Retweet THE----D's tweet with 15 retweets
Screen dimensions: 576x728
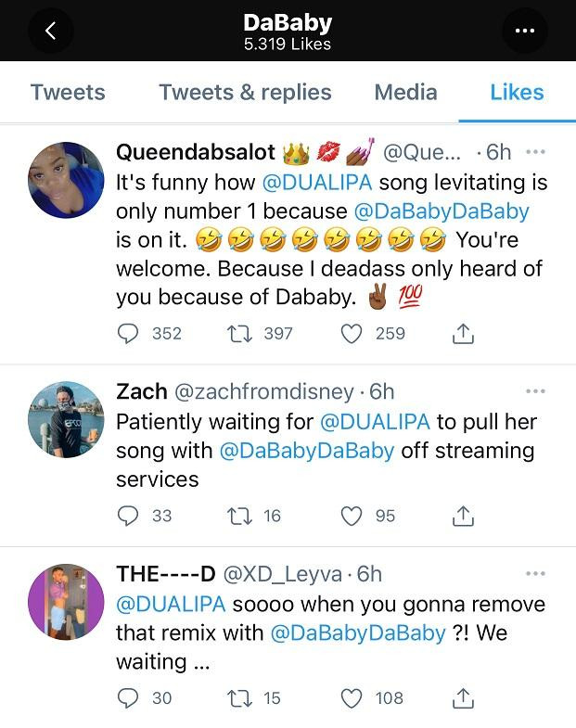pos(238,697)
